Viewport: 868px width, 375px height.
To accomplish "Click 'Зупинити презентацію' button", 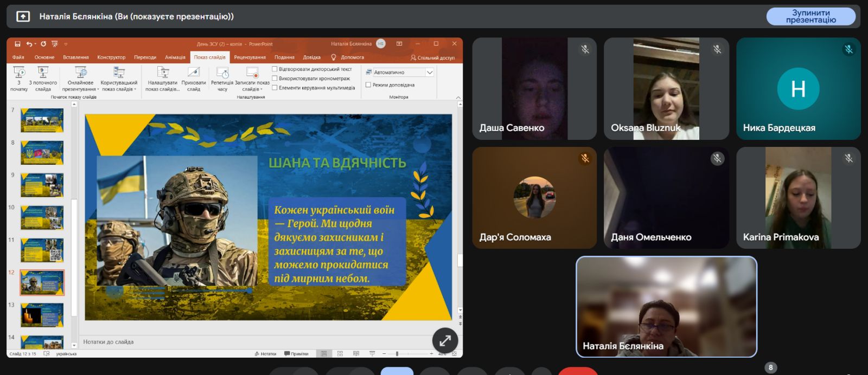I will click(810, 16).
